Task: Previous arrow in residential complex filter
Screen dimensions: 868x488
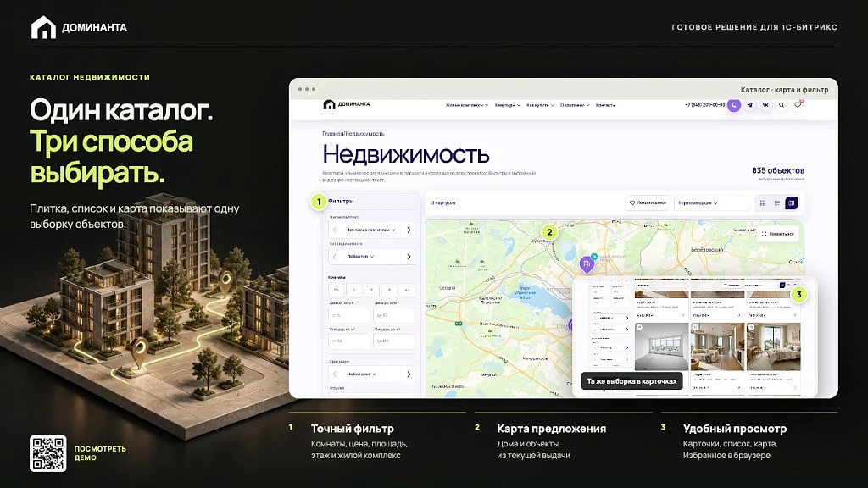Action: coord(334,230)
